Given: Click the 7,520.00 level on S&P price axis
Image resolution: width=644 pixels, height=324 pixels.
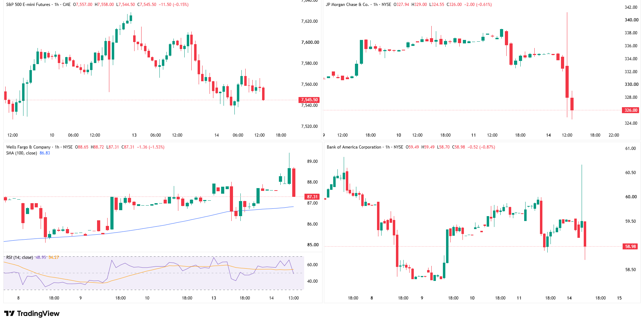Looking at the screenshot, I should tap(309, 126).
